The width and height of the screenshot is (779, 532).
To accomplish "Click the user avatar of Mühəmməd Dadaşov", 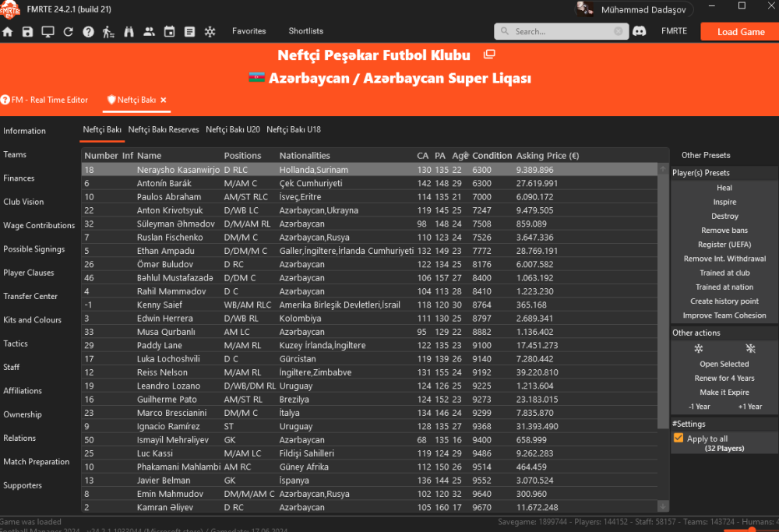I will pos(585,9).
